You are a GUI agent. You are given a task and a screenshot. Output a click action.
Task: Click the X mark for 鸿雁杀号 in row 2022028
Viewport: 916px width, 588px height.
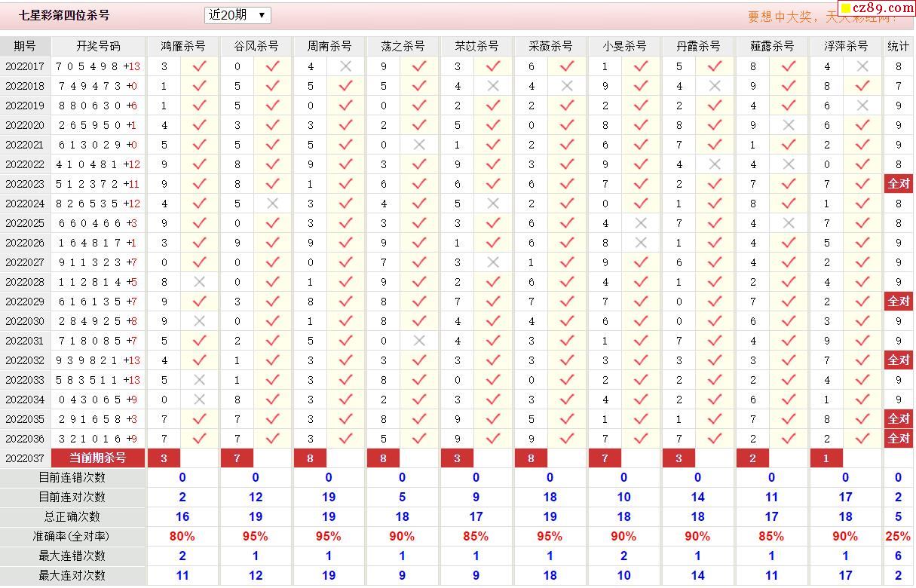click(x=199, y=282)
